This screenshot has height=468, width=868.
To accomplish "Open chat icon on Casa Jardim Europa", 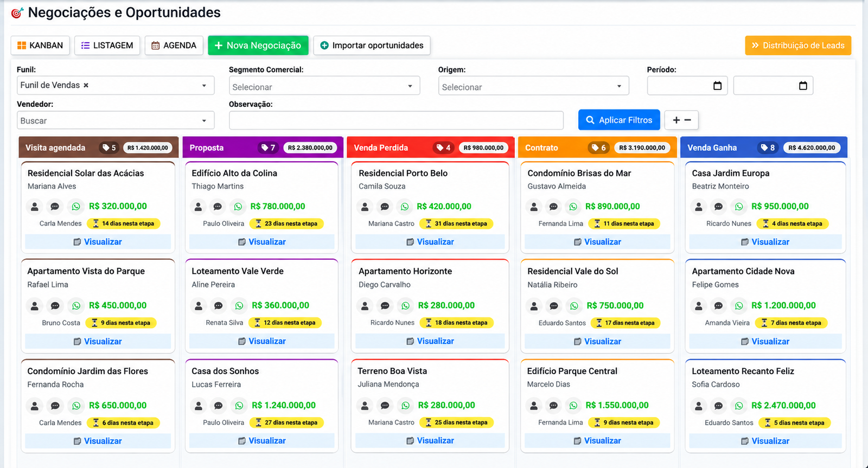I will (718, 207).
